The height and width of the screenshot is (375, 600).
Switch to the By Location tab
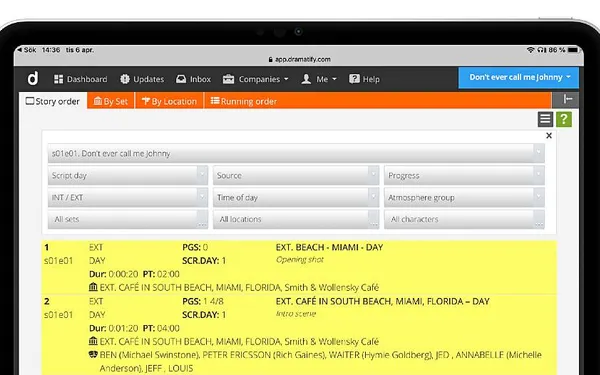pos(169,101)
